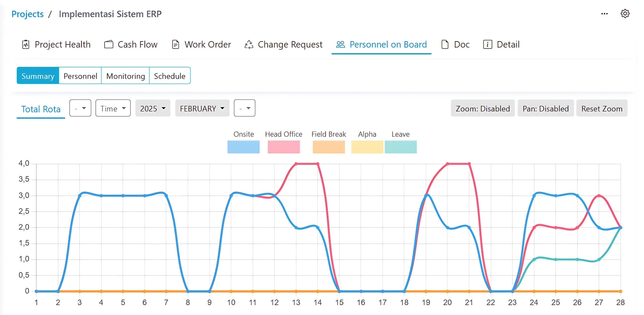The width and height of the screenshot is (644, 315).
Task: Click the Doc file icon
Action: tap(445, 45)
